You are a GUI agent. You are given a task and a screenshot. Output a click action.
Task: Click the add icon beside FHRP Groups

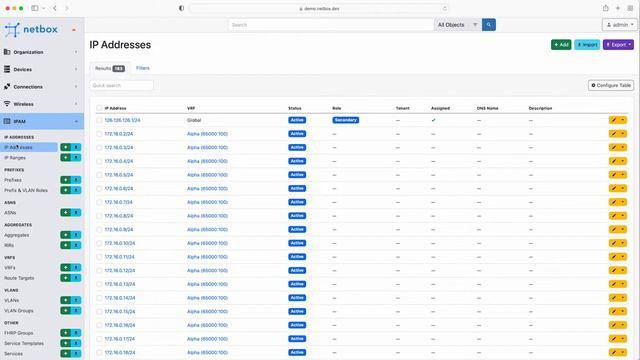point(65,333)
